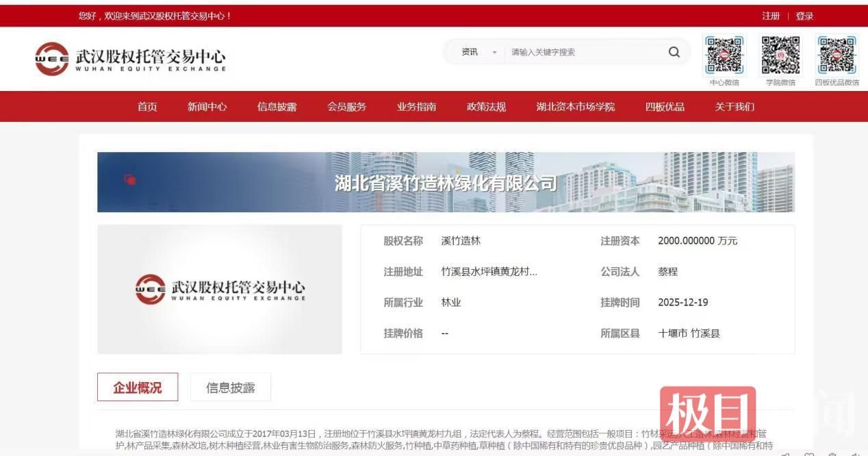
Task: Click the Wuhan Equity Exchange header logo
Action: 130,59
